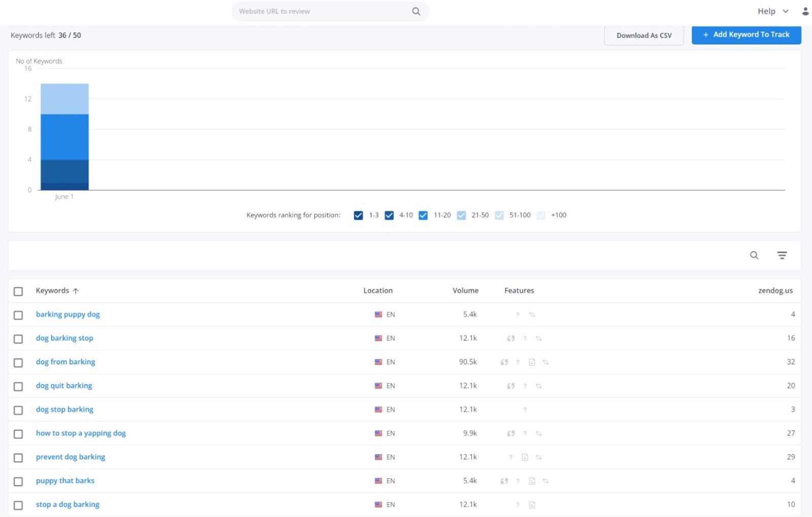Open the prevent dog barking keyword link
Screen dimensions: 812x517
71,457
